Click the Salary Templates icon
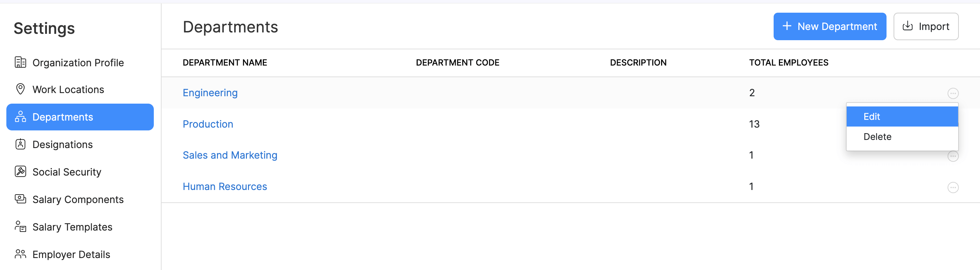Viewport: 980px width, 270px height. tap(20, 227)
